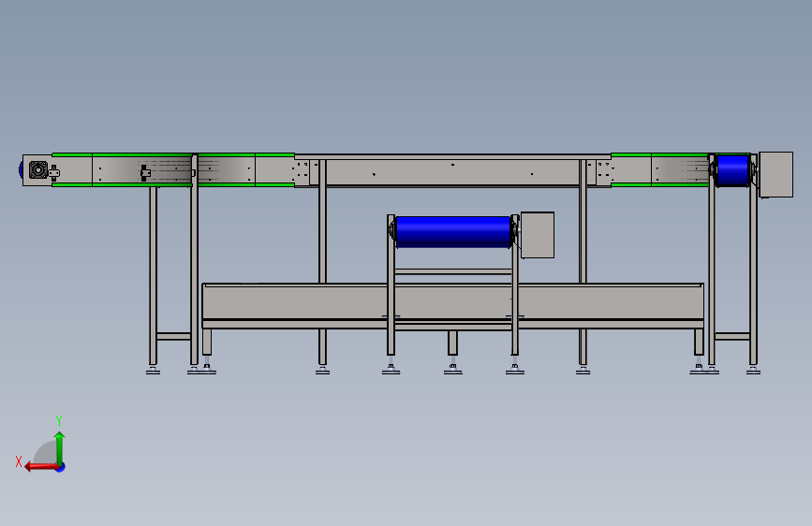The image size is (812, 526).
Task: Click the blue Z-axis dot on the triad
Action: coord(61,467)
